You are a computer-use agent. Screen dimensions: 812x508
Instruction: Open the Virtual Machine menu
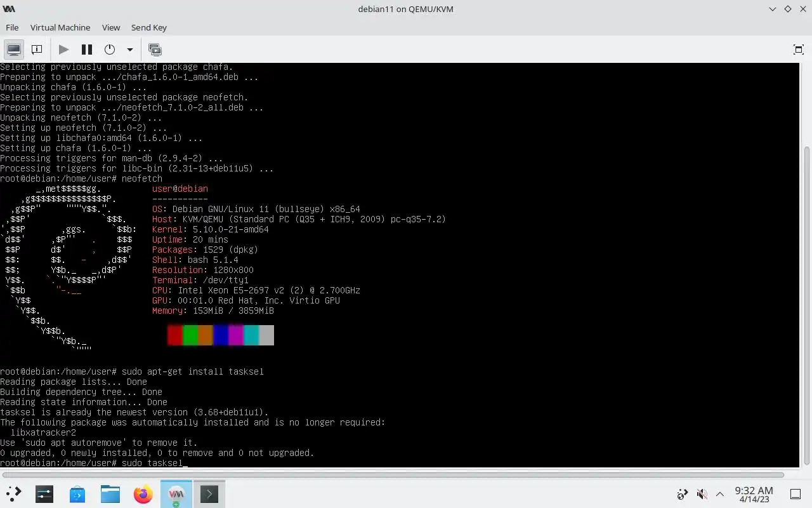(60, 27)
